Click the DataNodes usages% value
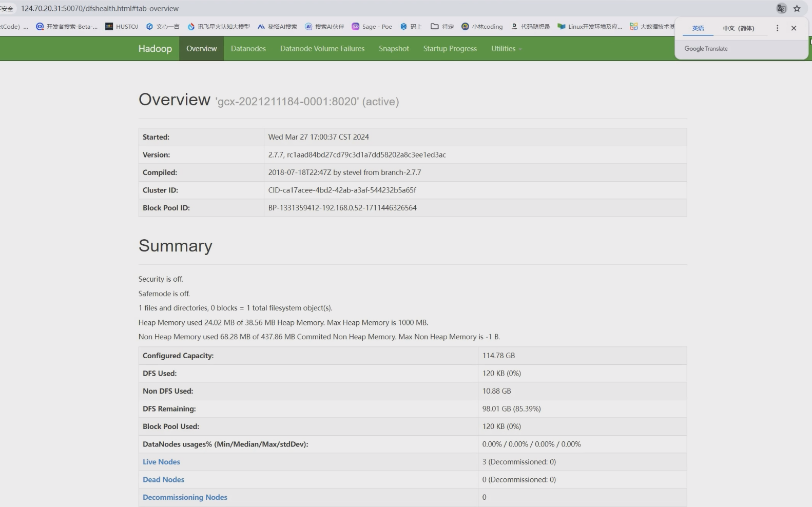The image size is (812, 507). 531,444
